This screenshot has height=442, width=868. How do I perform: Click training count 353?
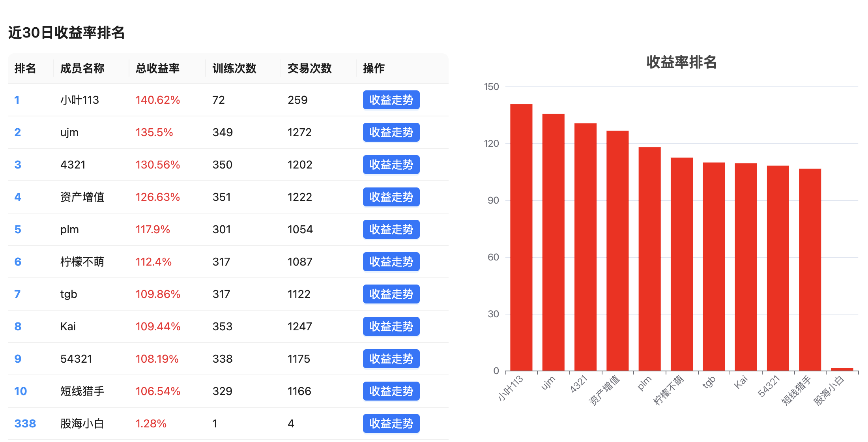point(223,326)
